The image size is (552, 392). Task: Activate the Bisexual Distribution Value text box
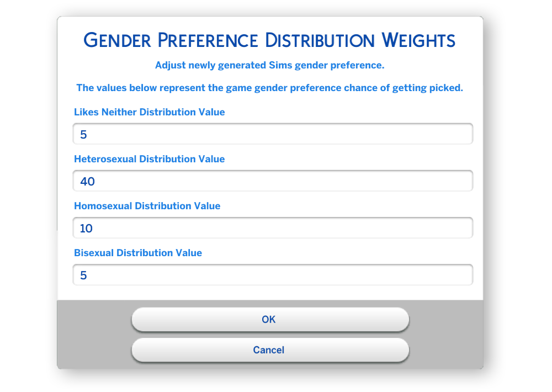pos(273,275)
